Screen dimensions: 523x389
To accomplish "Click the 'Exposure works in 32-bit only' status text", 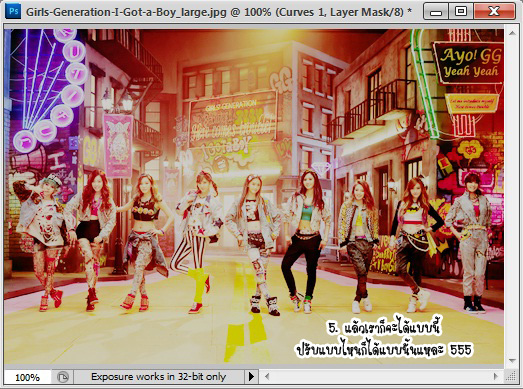I will pos(158,377).
